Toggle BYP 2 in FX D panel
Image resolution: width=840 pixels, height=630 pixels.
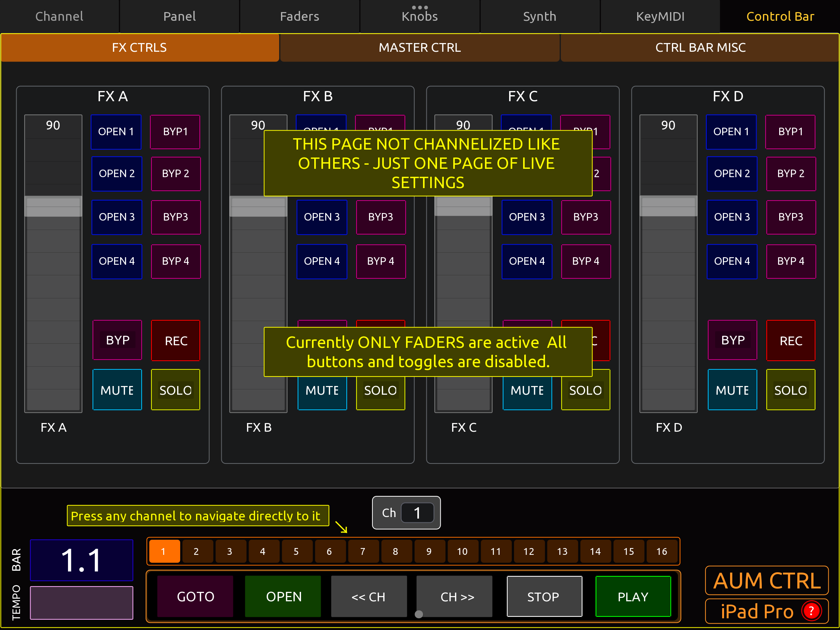coord(791,173)
